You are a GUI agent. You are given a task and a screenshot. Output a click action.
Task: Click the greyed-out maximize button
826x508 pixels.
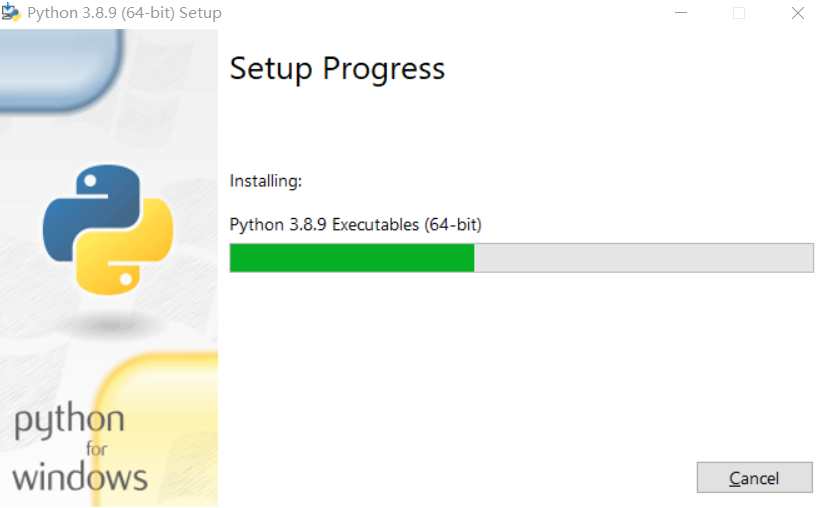(739, 14)
